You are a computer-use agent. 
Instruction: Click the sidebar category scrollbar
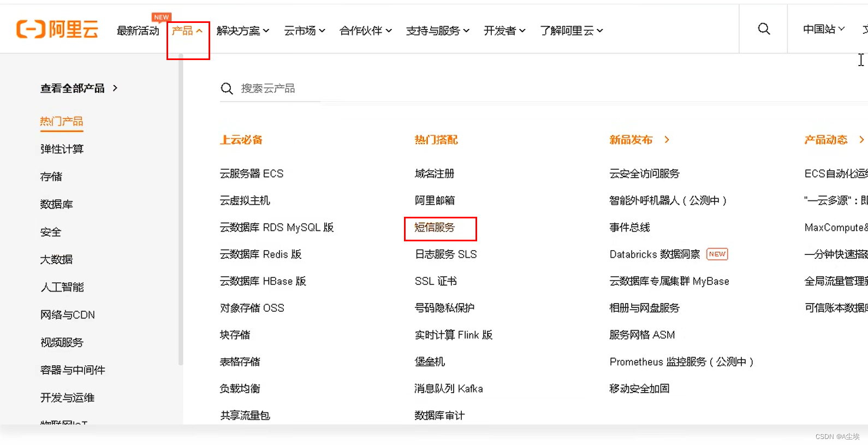(x=181, y=210)
